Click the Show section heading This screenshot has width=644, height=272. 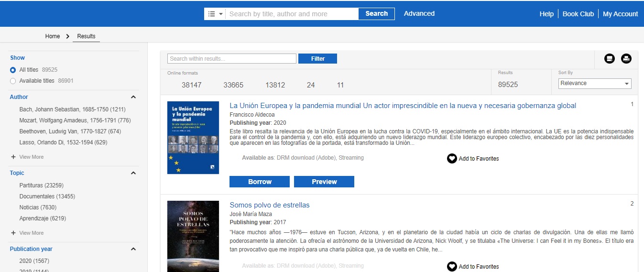click(17, 58)
